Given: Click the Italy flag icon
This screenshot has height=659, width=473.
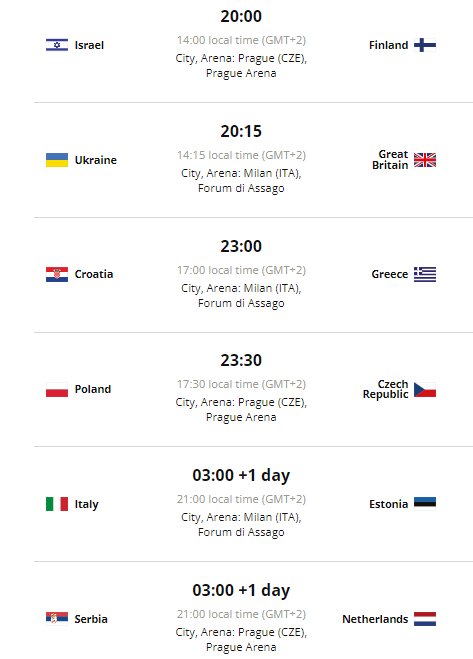Looking at the screenshot, I should tap(57, 503).
